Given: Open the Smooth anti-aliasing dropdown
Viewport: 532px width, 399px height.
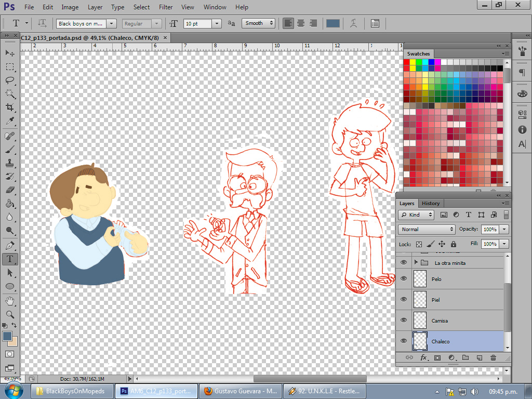Looking at the screenshot, I should point(258,23).
